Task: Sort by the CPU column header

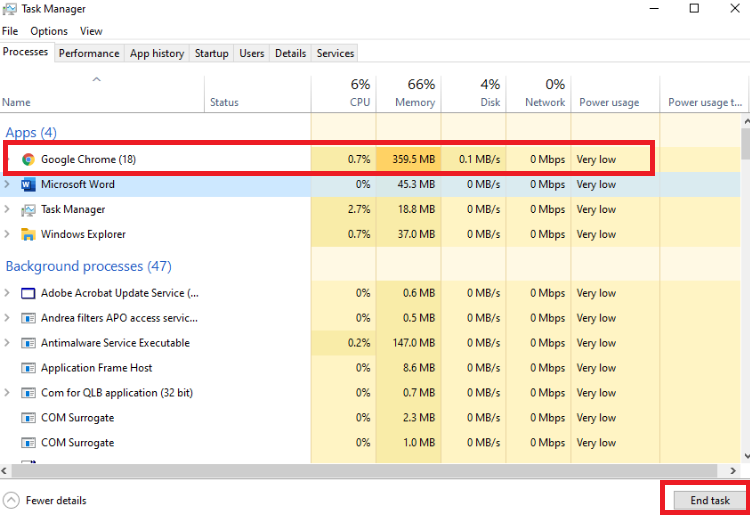Action: click(343, 94)
